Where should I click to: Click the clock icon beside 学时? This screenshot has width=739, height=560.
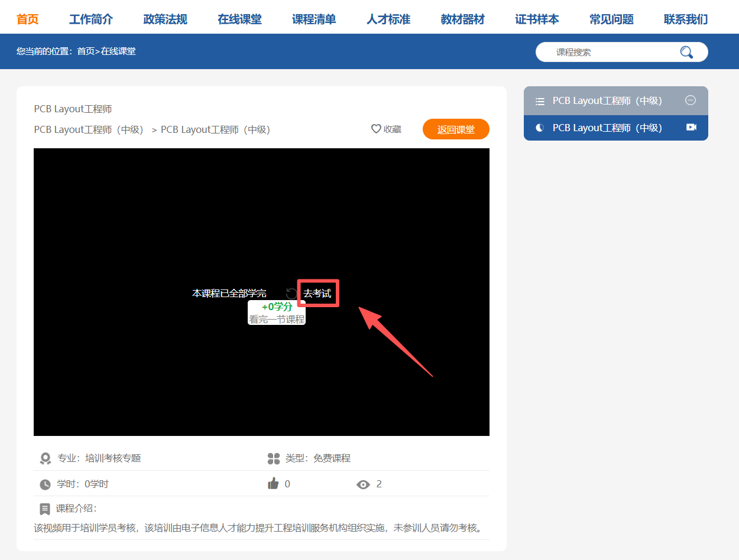pos(45,484)
